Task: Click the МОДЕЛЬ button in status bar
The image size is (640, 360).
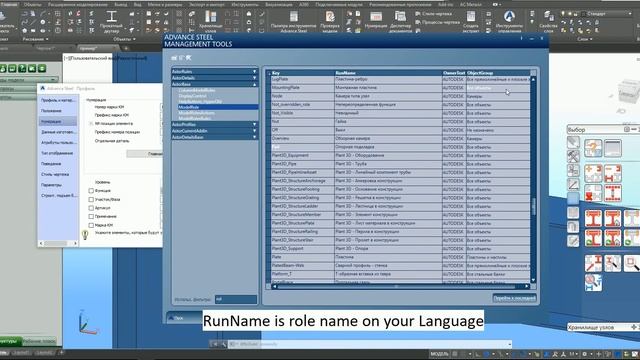Action: [440, 354]
